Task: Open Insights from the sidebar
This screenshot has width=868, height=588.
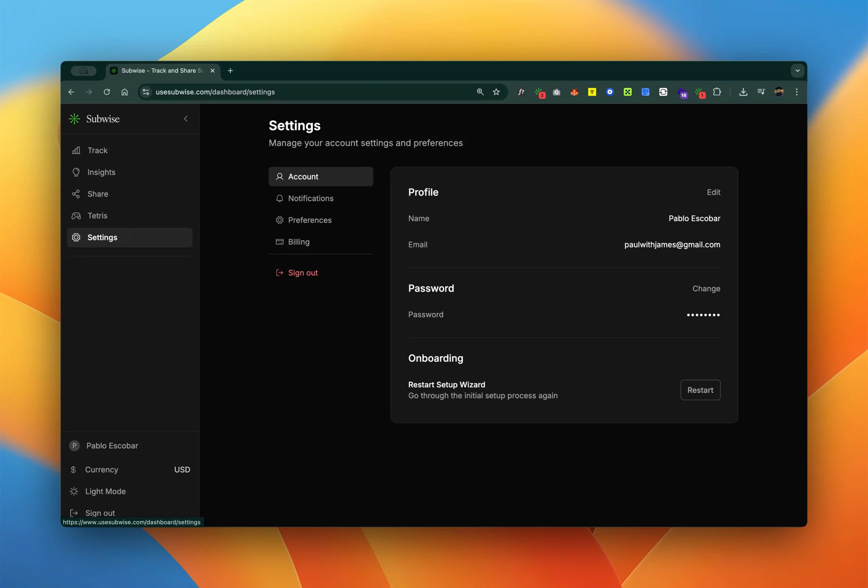Action: tap(101, 172)
